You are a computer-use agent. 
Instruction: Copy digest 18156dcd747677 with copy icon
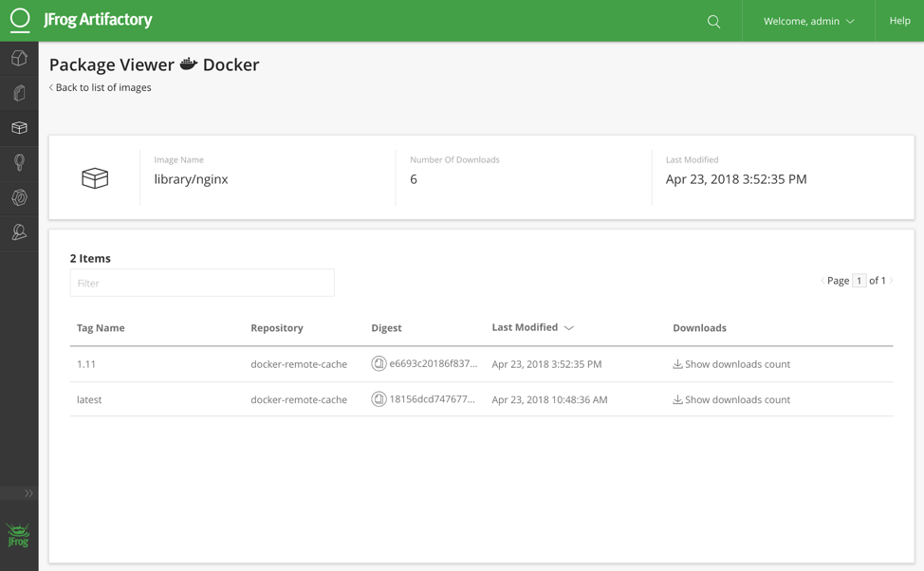pyautogui.click(x=379, y=399)
